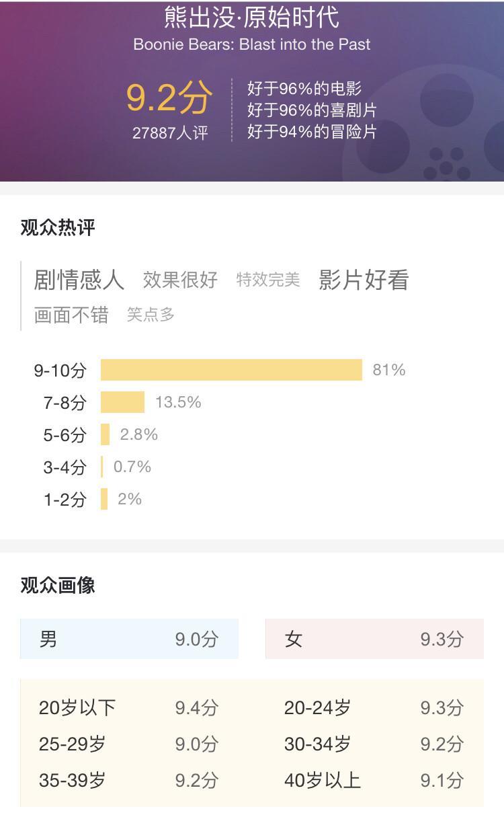Click the 7-8分 rating bar

point(122,402)
